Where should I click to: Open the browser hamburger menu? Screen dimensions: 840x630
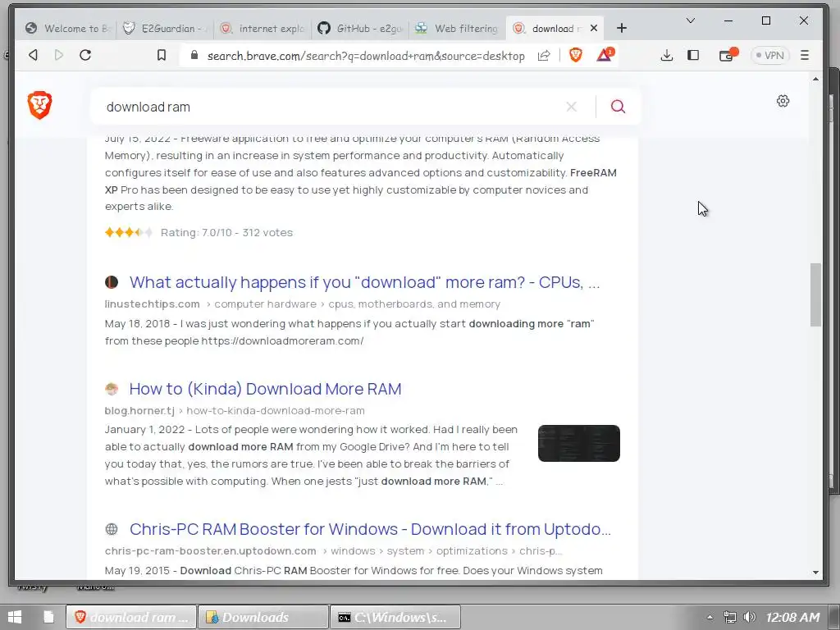pyautogui.click(x=805, y=55)
